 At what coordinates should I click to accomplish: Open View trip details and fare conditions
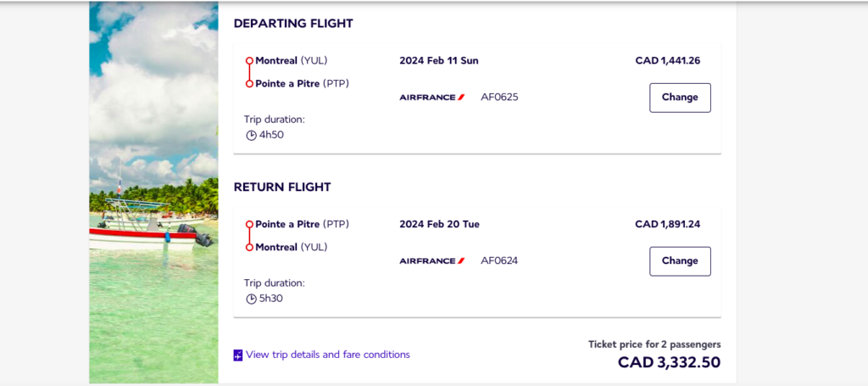[327, 355]
